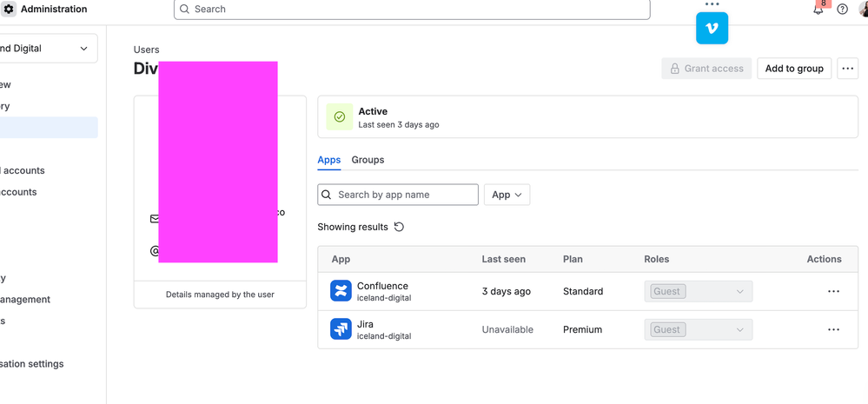The image size is (868, 404).
Task: Click the magnifier in app name search
Action: pyautogui.click(x=328, y=195)
